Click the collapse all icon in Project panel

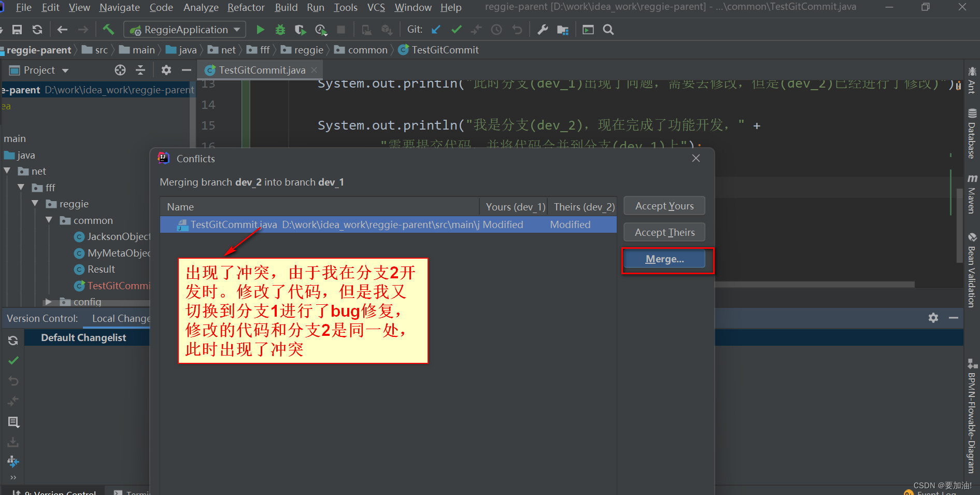tap(140, 70)
